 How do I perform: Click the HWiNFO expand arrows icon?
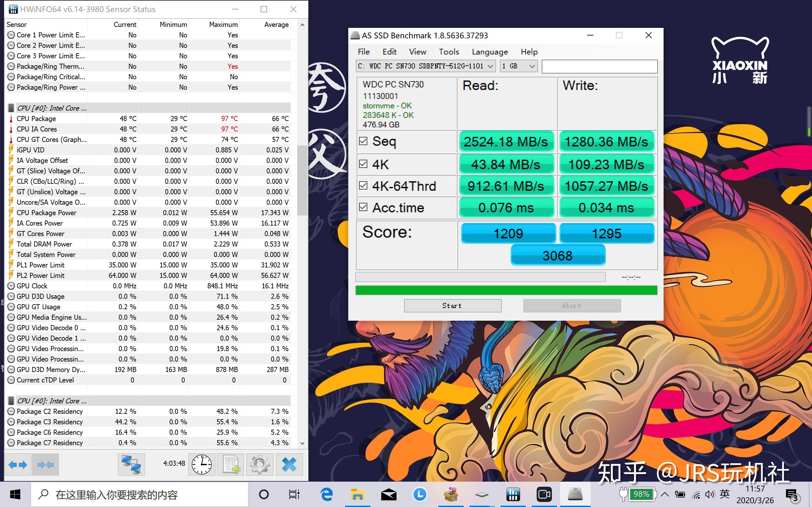18,465
